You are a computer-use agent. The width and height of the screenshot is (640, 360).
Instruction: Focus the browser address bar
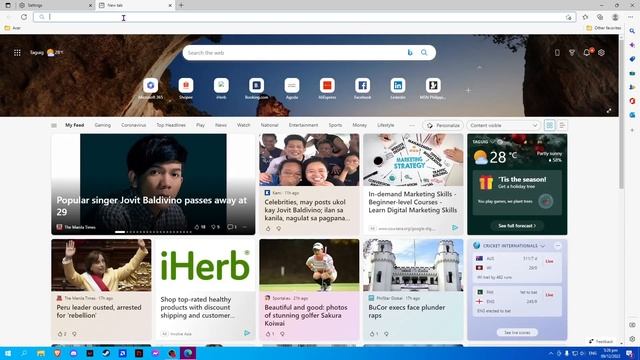tap(304, 17)
